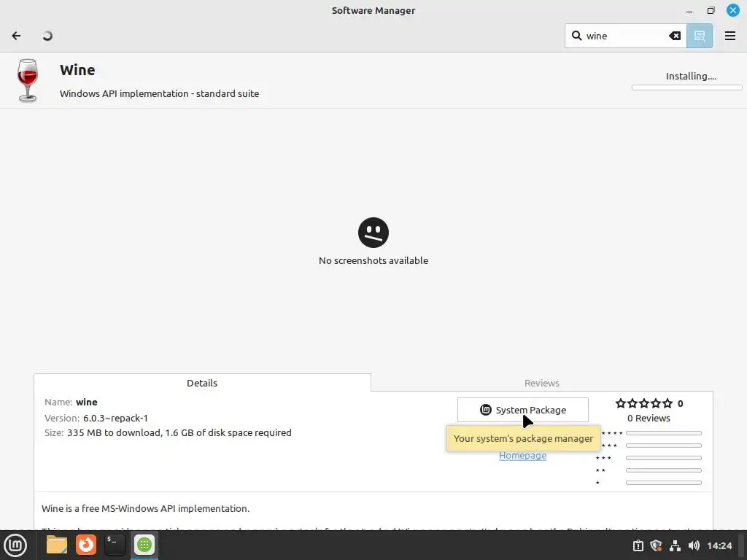
Task: Open the Linux Mint start menu
Action: (15, 545)
